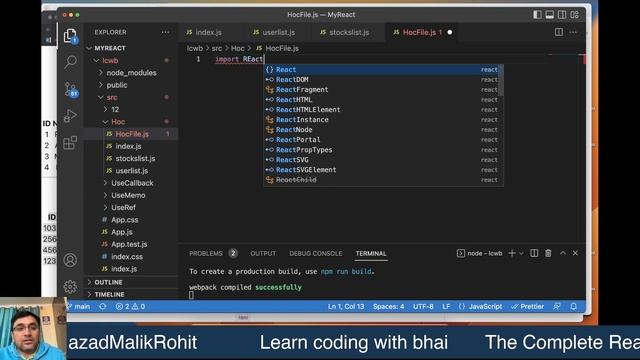Open the DEBUG CONSOLE panel tab
This screenshot has height=360, width=640.
click(316, 253)
